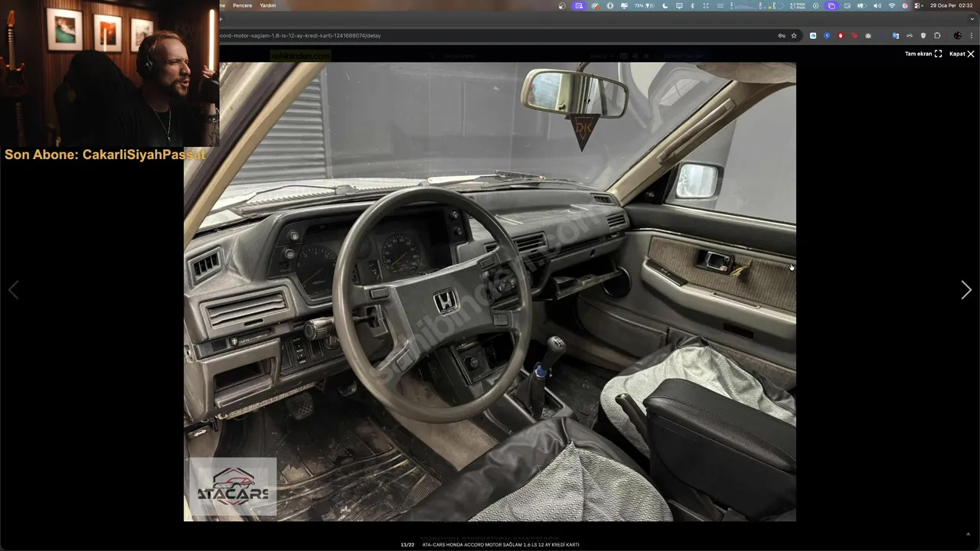Bookmark this page with the star icon
Screen dimensions: 980x551
(x=794, y=35)
